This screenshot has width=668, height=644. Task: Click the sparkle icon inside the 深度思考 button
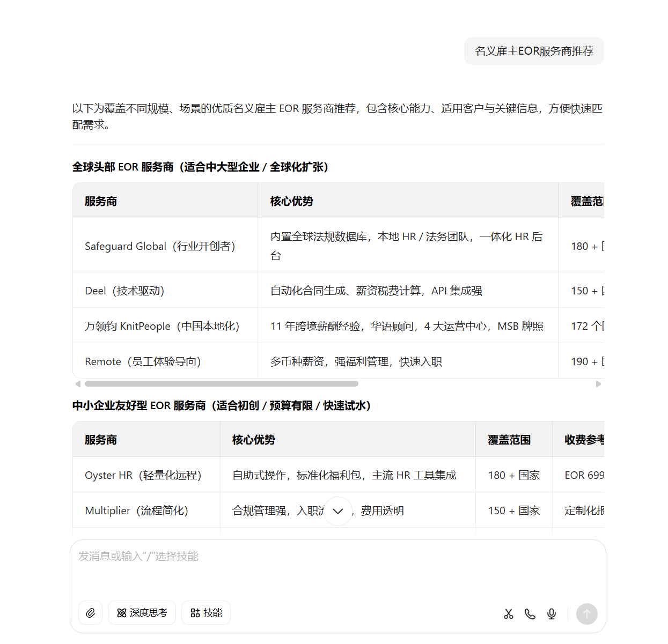(121, 613)
